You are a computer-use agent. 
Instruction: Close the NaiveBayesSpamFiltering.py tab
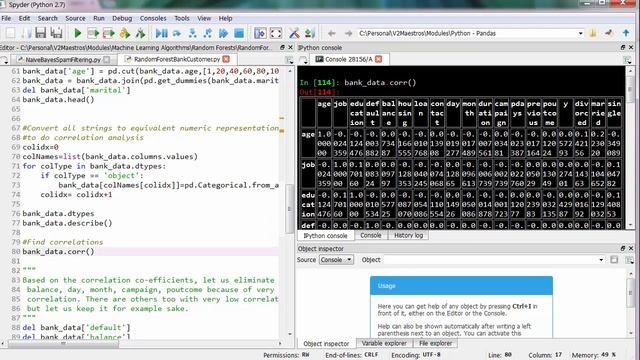(x=107, y=60)
